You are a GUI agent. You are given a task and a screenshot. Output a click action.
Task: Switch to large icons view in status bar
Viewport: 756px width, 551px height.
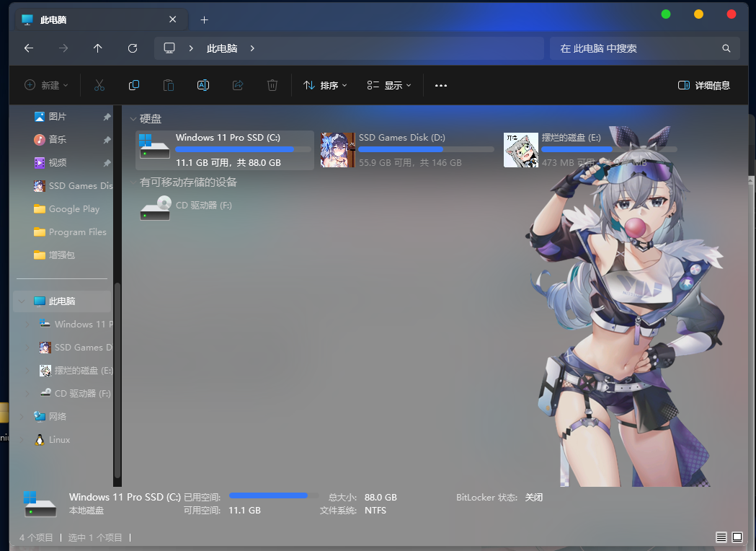coord(737,537)
